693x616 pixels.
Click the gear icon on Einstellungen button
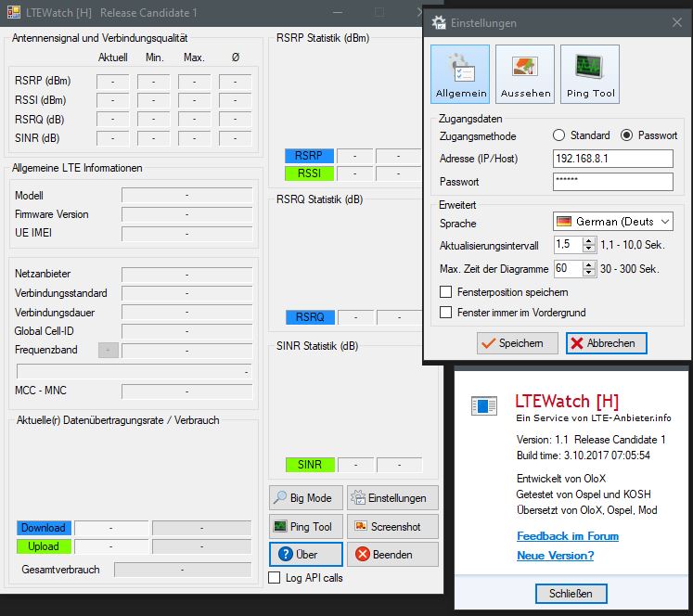pyautogui.click(x=358, y=497)
